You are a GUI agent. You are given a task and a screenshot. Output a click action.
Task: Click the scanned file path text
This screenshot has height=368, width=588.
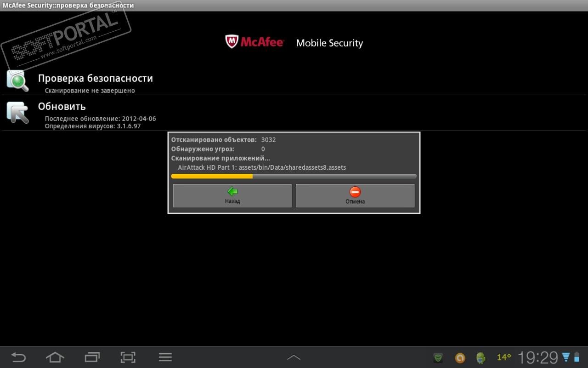[262, 167]
